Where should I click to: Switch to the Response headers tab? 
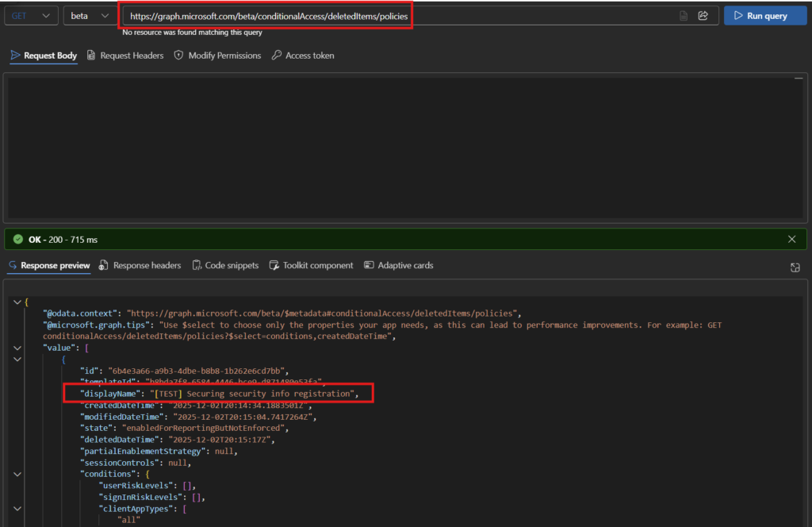tap(140, 265)
